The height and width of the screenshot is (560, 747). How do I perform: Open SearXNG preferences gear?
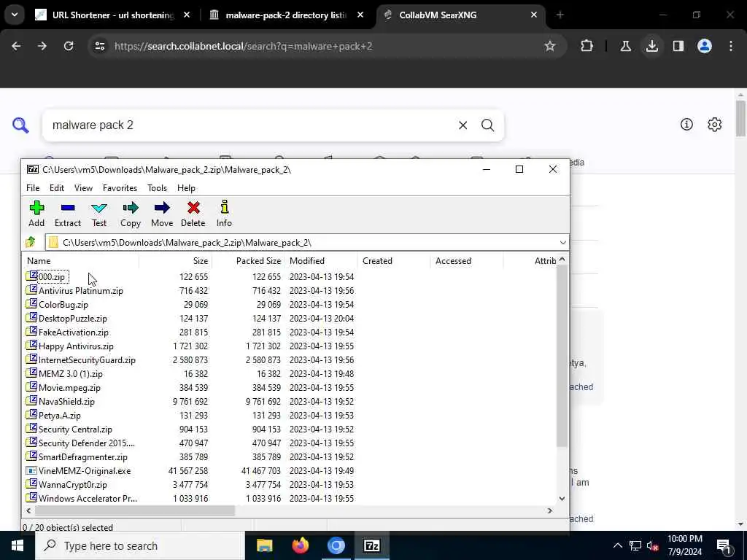pyautogui.click(x=714, y=125)
